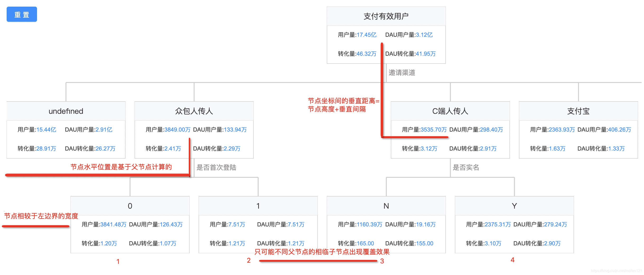Click node Y DAU转化量 value 2.90万
The width and height of the screenshot is (644, 275).
click(x=552, y=243)
